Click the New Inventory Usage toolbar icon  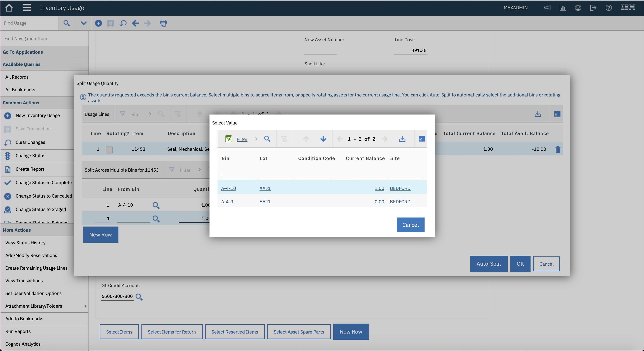(99, 23)
